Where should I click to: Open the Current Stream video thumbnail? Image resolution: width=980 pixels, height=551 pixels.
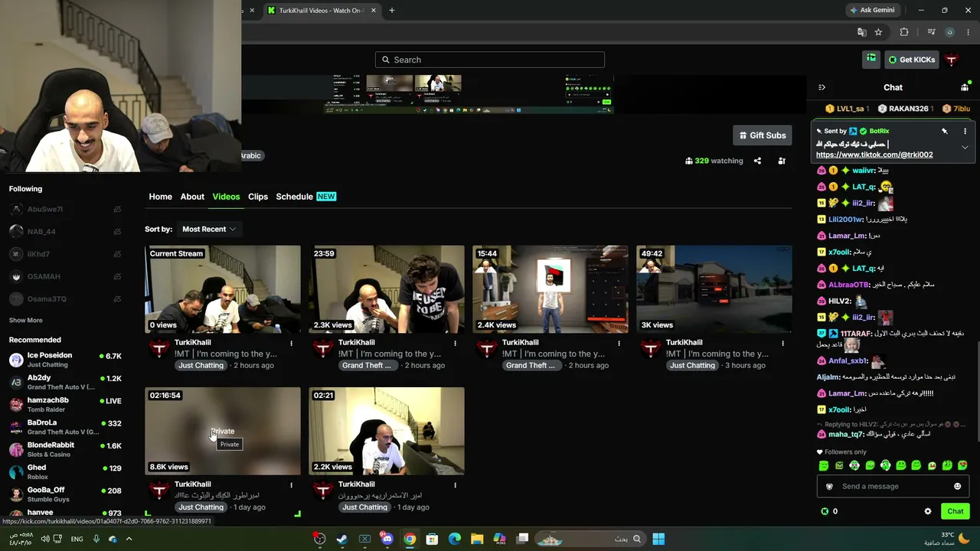223,289
